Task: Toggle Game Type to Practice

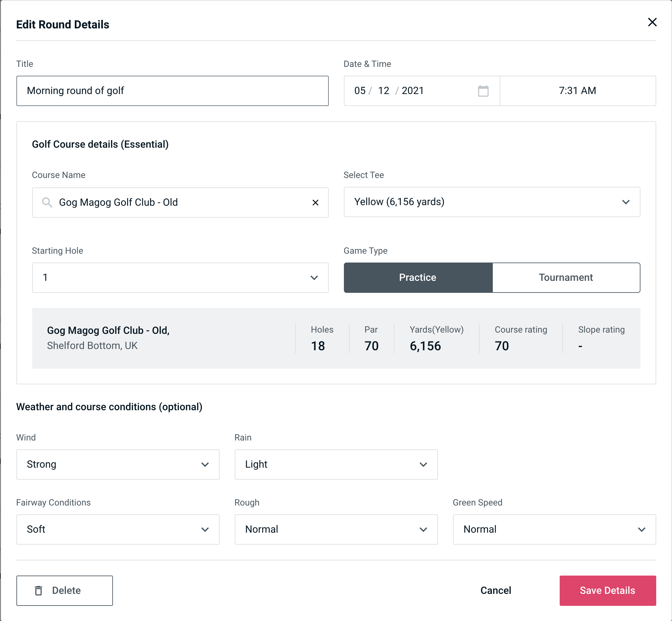Action: [x=418, y=277]
